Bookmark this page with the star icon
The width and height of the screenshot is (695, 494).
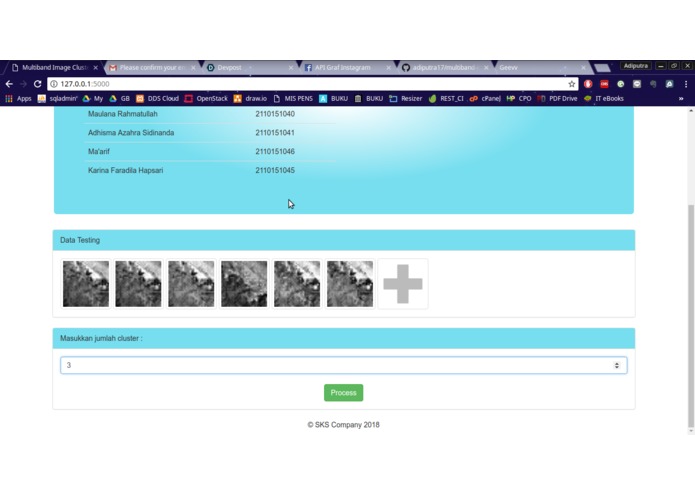[572, 84]
